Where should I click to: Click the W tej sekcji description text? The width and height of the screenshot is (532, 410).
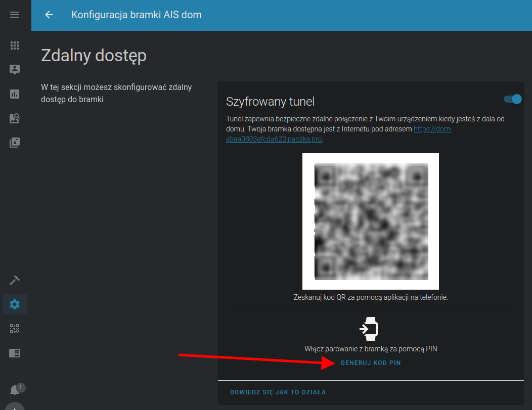click(116, 93)
